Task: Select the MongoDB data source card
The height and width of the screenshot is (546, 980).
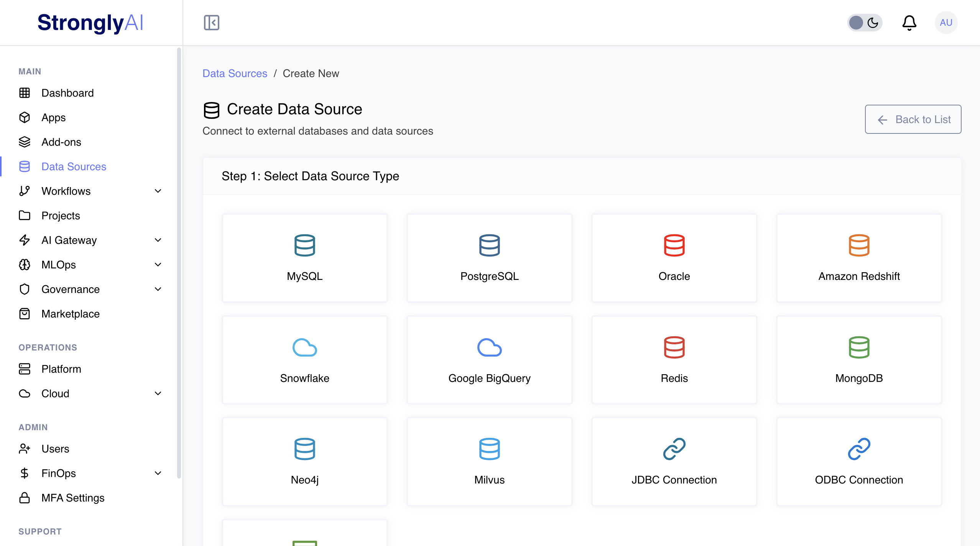Action: point(859,360)
